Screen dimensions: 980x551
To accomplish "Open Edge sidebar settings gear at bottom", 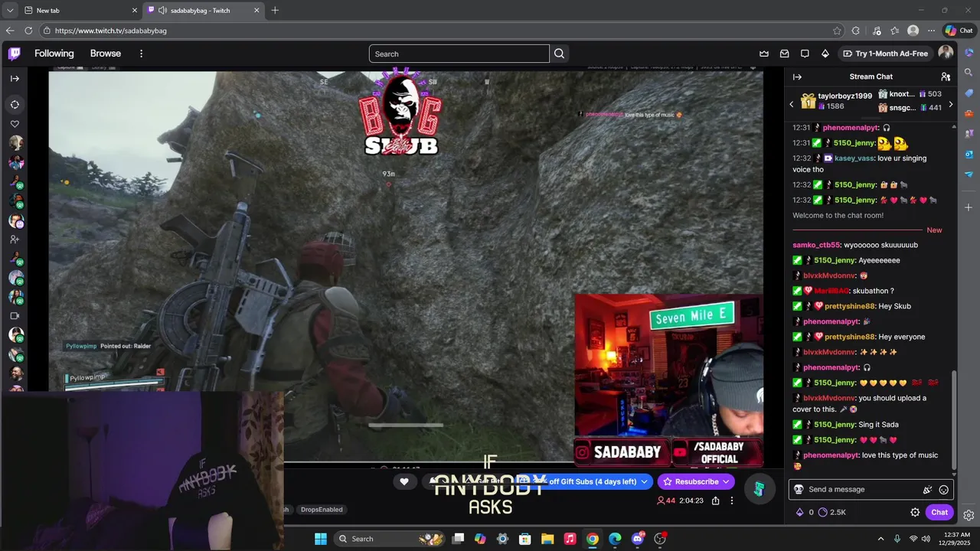I will tap(969, 515).
